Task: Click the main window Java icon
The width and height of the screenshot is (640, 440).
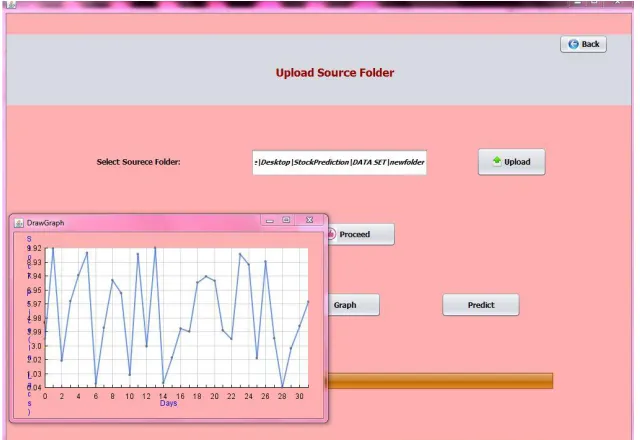Action: tap(11, 4)
